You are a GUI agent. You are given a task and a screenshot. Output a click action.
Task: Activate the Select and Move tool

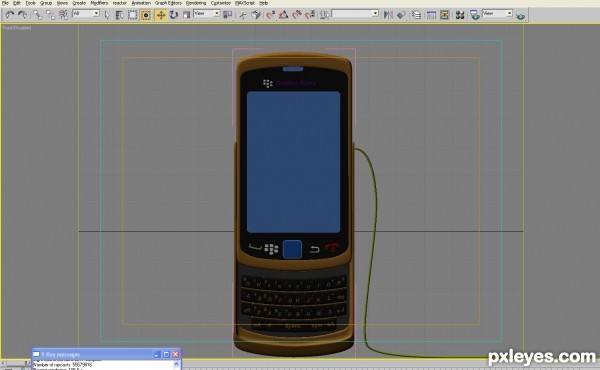[161, 15]
